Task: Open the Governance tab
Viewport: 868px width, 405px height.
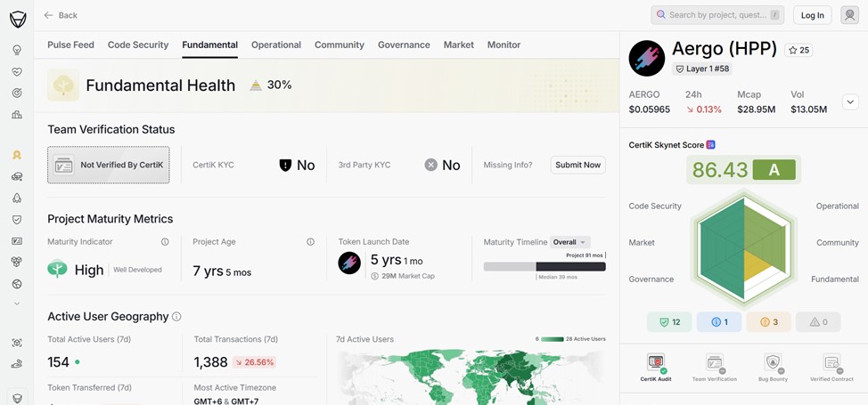Action: point(404,45)
